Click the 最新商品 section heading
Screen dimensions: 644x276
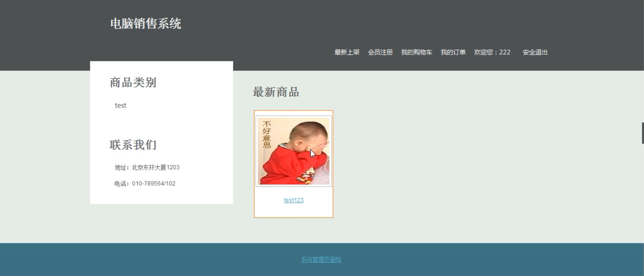[276, 92]
